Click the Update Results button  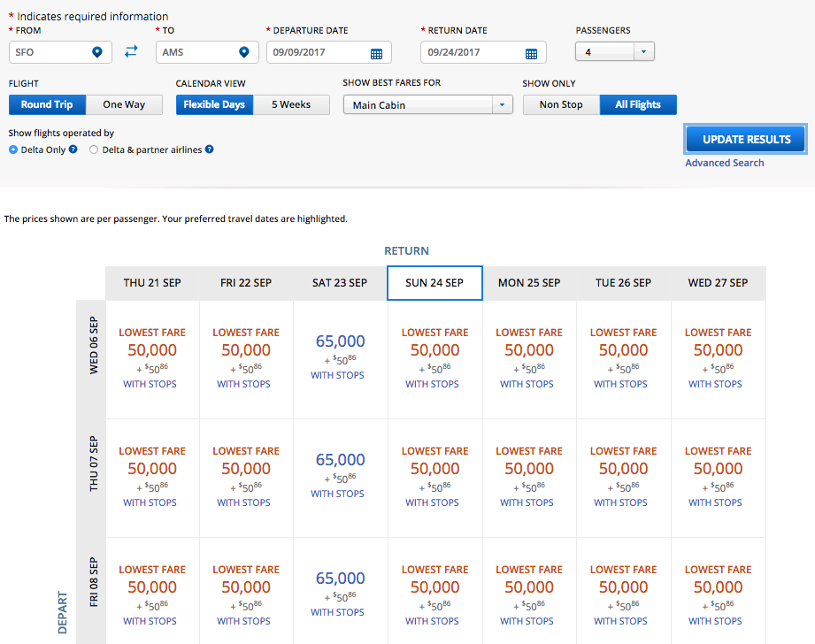click(x=745, y=140)
